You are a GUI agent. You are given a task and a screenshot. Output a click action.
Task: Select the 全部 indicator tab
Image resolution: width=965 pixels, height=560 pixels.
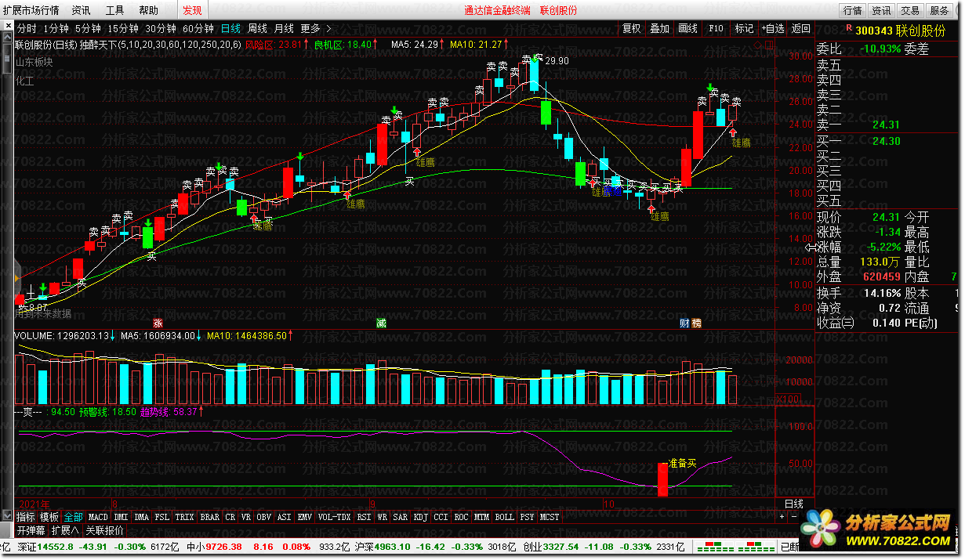[x=73, y=517]
